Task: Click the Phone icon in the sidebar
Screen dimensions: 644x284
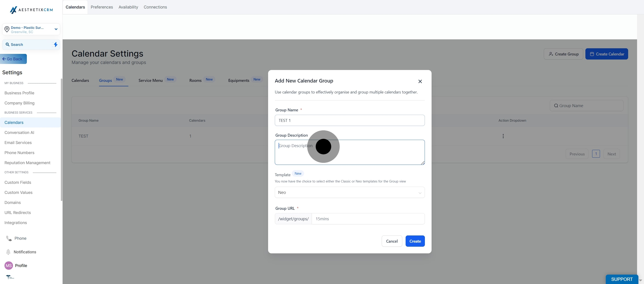Action: [9, 238]
